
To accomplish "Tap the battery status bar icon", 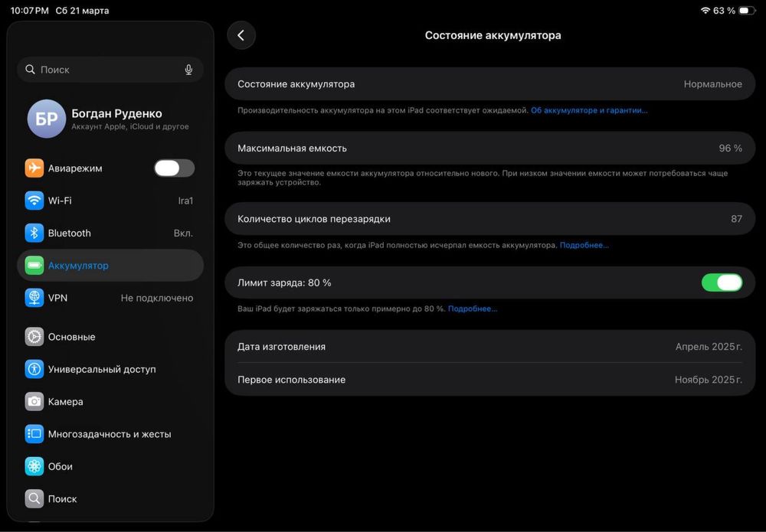I will pos(747,10).
